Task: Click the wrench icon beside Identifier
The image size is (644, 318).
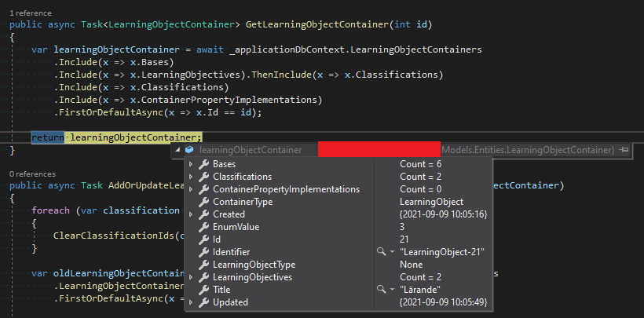Action: coord(203,252)
